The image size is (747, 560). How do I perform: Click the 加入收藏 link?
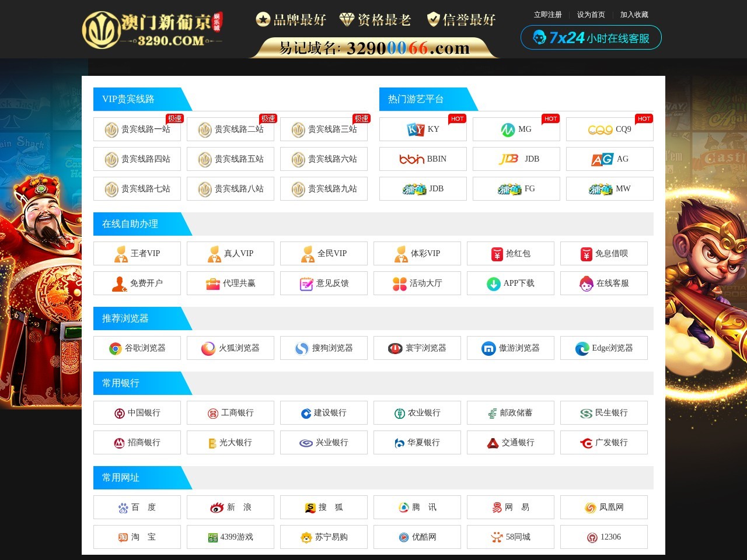tap(634, 15)
